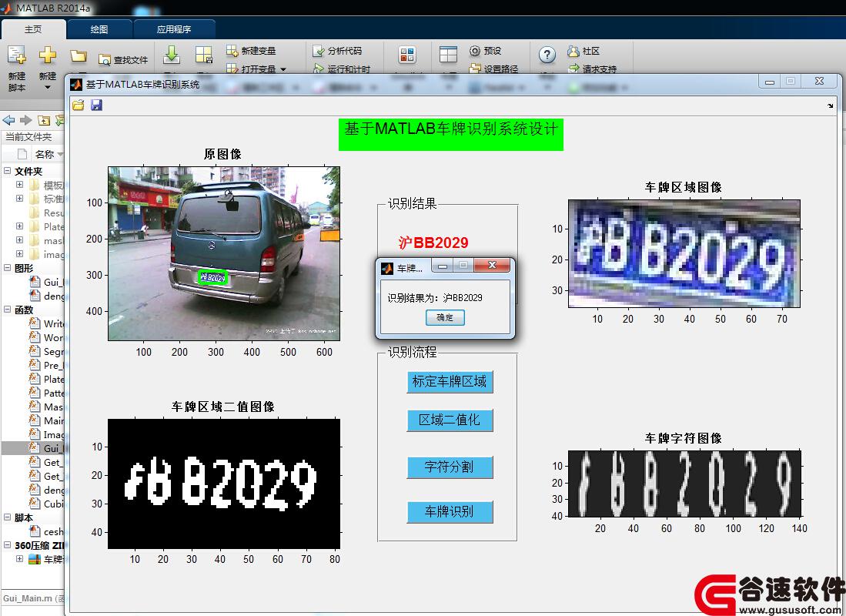Open 预设 (Preferences) gear in the ribbon
This screenshot has width=846, height=616.
coord(485,51)
